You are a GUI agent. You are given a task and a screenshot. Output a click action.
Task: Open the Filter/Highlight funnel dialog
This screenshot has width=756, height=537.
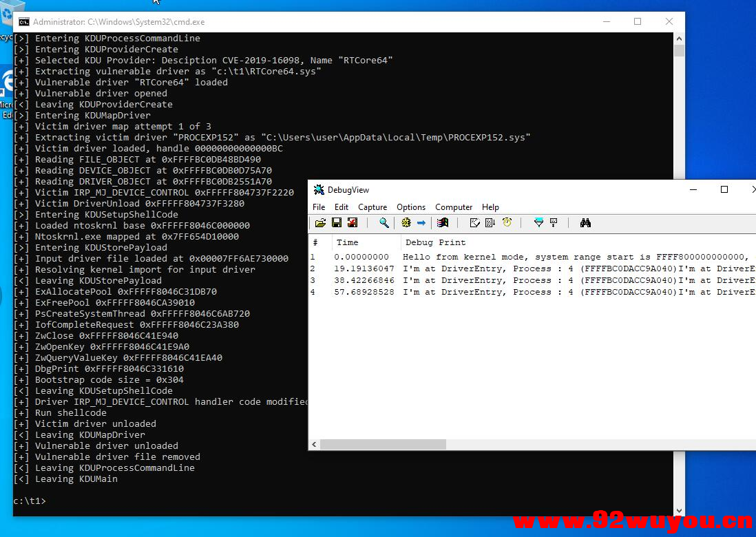tap(539, 222)
